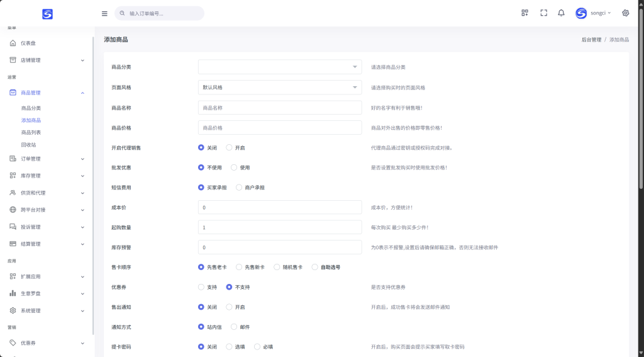644x357 pixels.
Task: Open 回收站 submenu item
Action: coord(28,145)
